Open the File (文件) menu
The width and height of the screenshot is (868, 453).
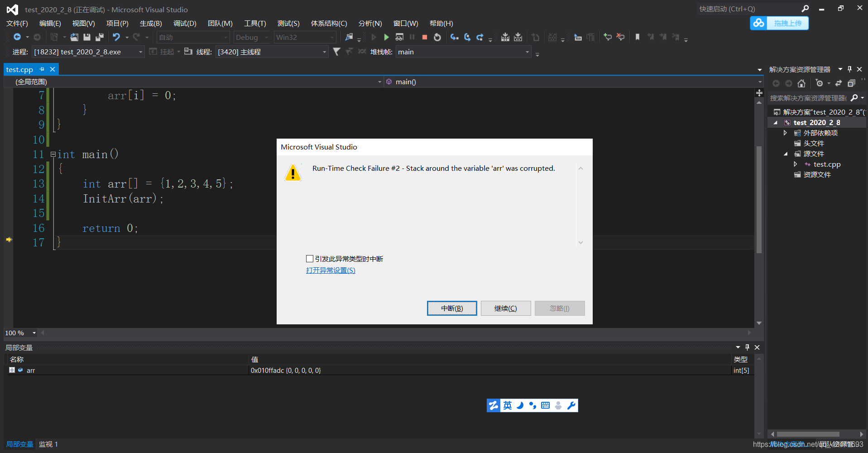point(17,23)
